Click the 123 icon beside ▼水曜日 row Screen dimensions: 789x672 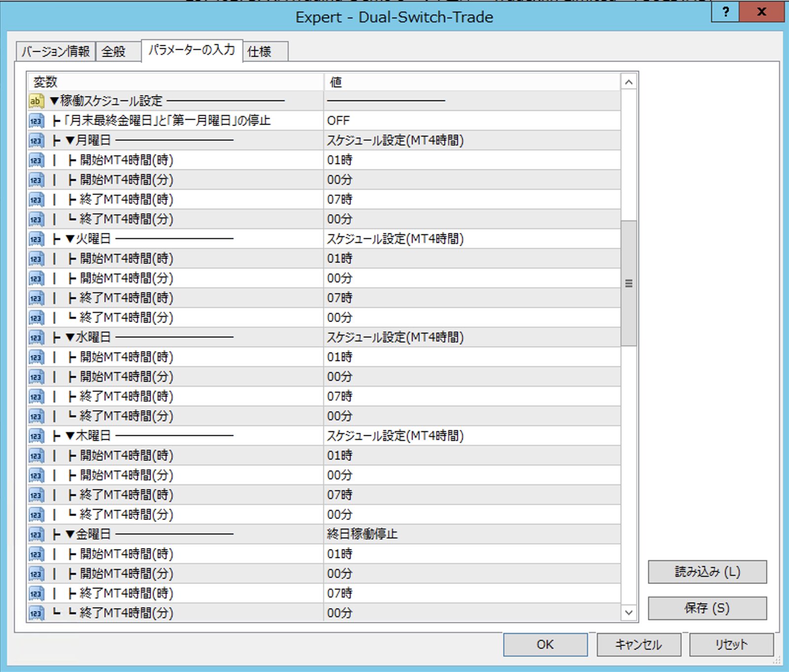36,337
